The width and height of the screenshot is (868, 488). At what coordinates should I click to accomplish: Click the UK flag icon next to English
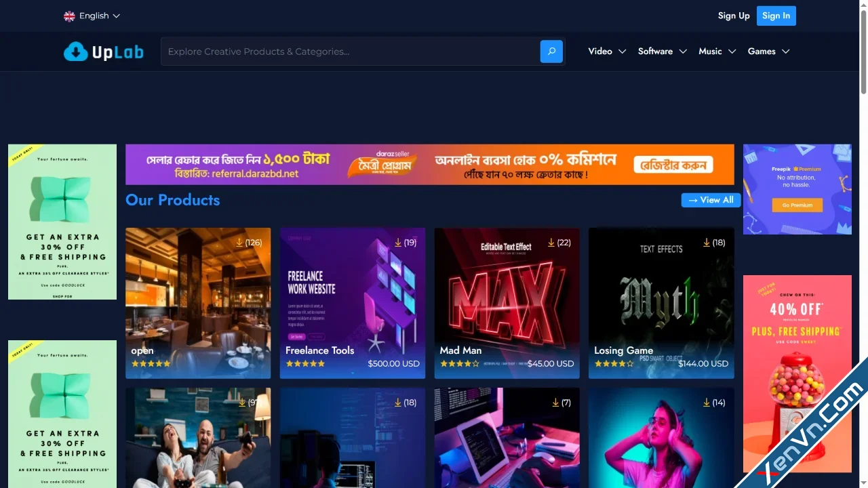click(68, 16)
